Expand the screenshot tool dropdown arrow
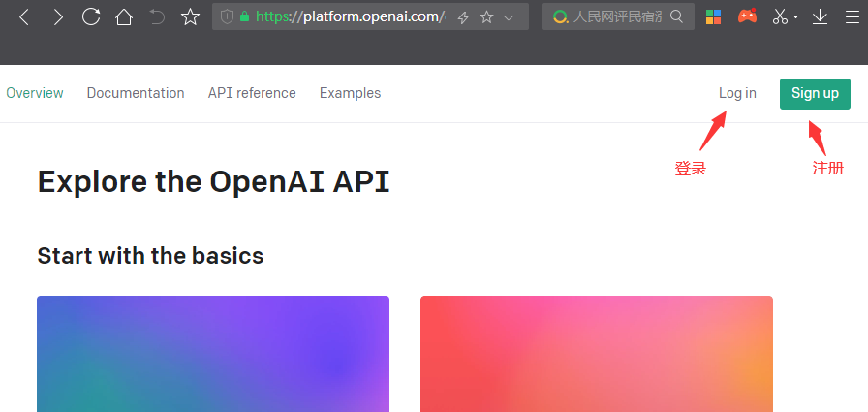The image size is (868, 412). pos(796,17)
